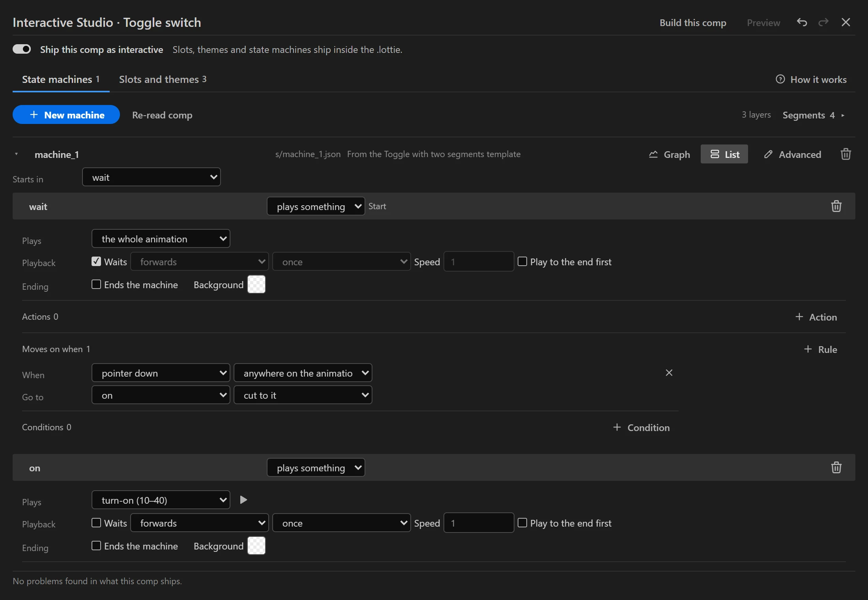This screenshot has width=868, height=600.
Task: Add a new Action
Action: coord(816,317)
